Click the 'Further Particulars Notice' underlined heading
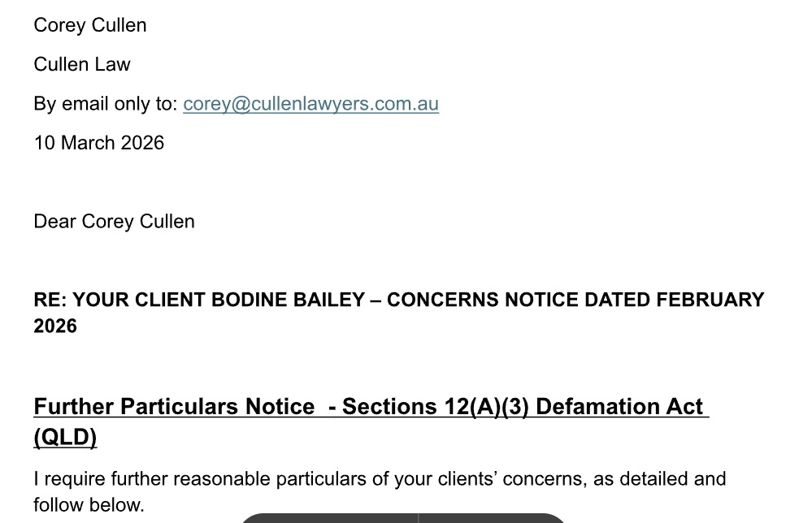812x523 pixels. click(x=174, y=407)
